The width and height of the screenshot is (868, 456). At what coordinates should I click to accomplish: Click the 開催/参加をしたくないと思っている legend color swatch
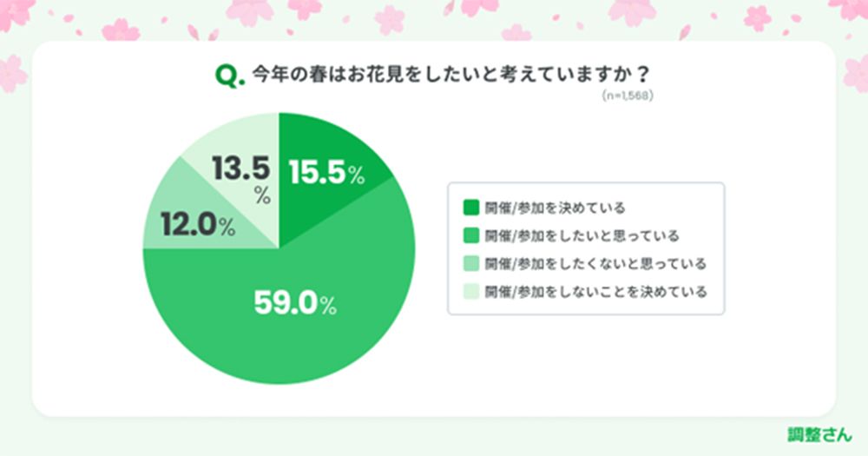pos(471,263)
